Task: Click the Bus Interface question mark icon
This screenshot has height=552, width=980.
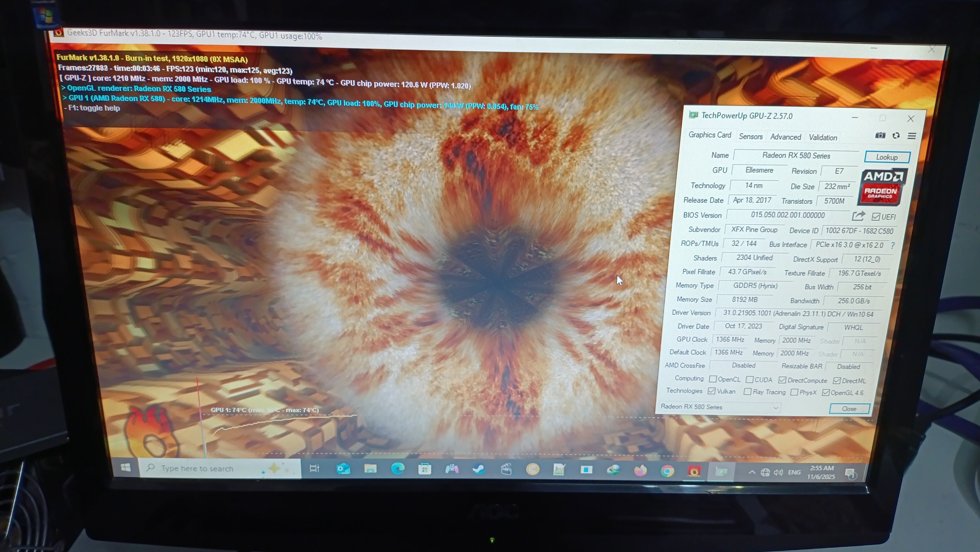Action: click(x=893, y=246)
